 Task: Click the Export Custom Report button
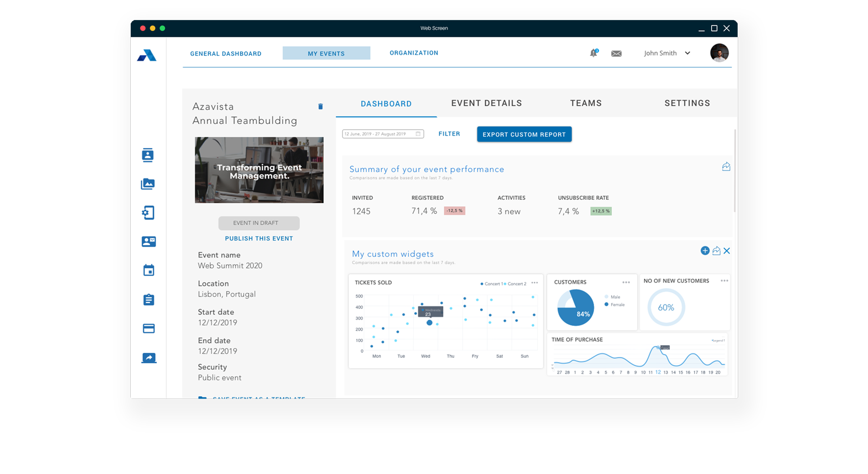tap(524, 134)
